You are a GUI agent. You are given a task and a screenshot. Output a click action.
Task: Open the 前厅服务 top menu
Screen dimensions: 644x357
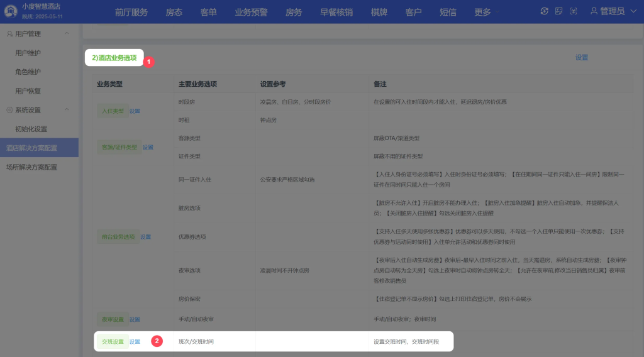(131, 12)
